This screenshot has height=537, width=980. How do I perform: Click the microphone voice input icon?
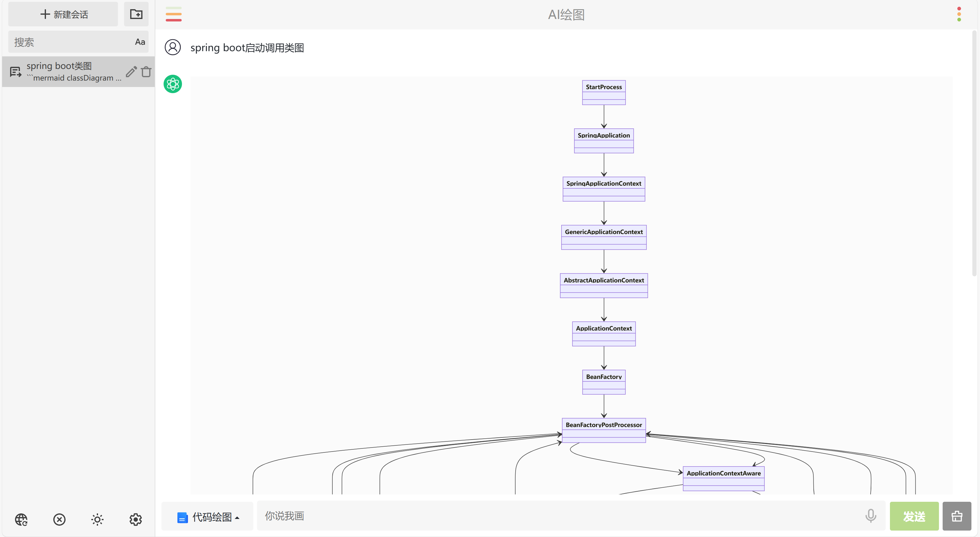tap(870, 516)
